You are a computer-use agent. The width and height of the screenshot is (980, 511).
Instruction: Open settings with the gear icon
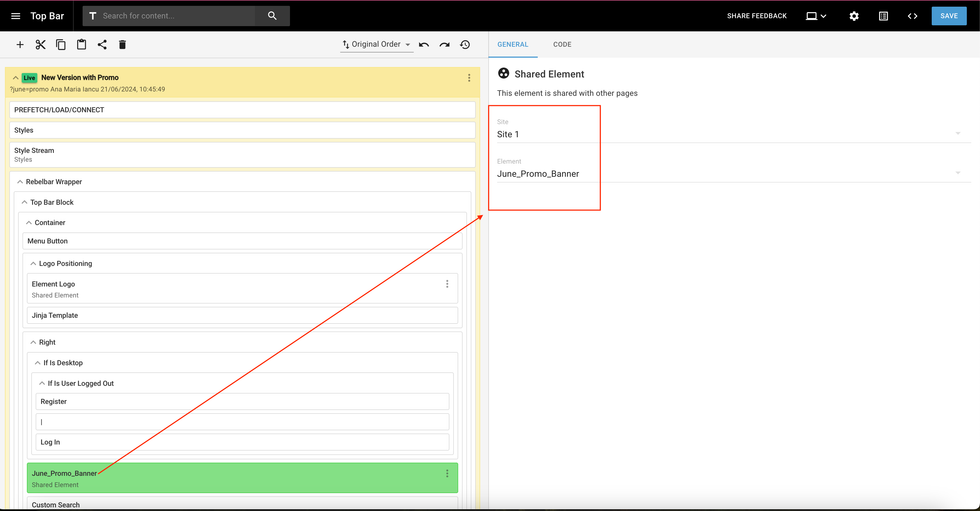854,16
